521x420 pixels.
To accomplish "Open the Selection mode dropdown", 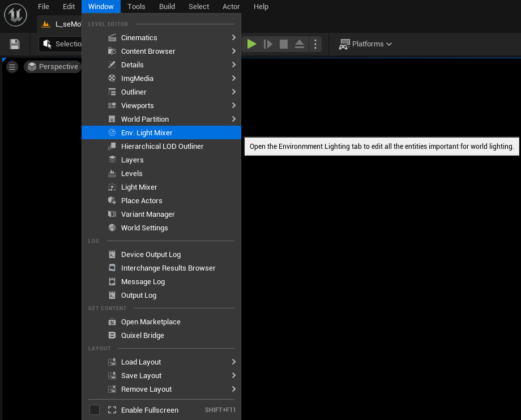I will (x=61, y=44).
